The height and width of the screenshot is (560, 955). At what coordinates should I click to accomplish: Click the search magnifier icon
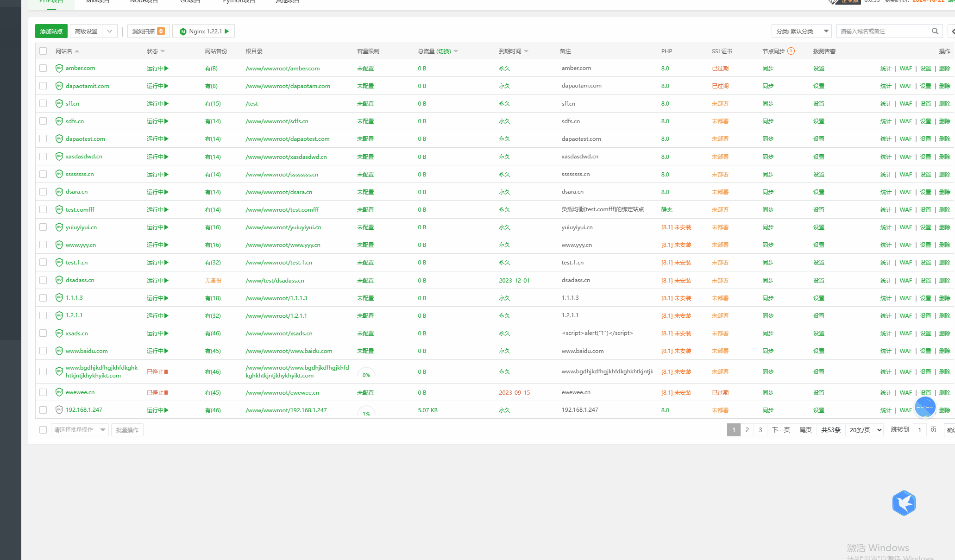point(935,31)
